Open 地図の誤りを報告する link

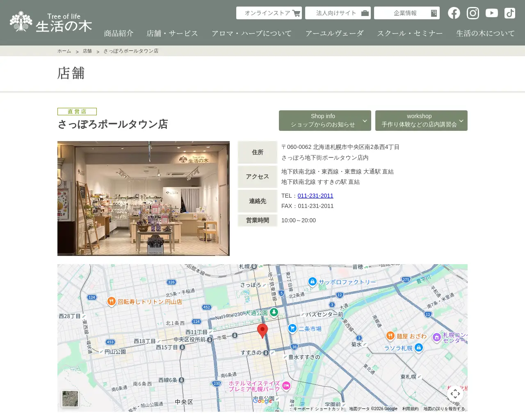(x=444, y=409)
